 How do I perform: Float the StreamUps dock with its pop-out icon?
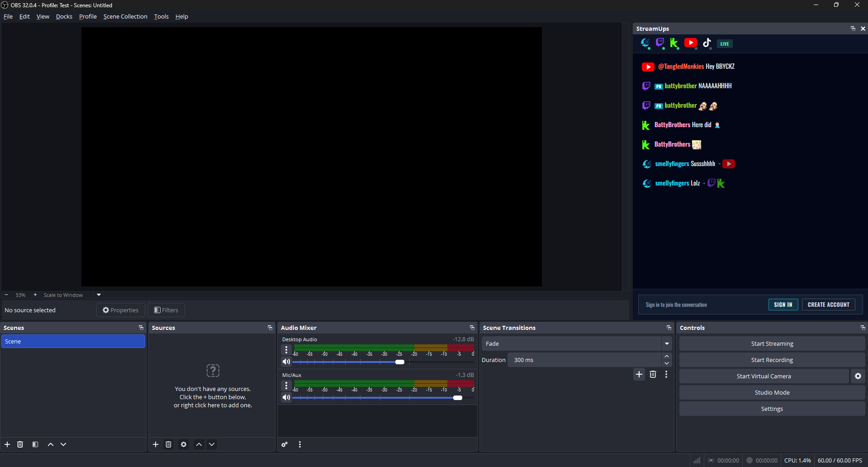[x=853, y=29]
